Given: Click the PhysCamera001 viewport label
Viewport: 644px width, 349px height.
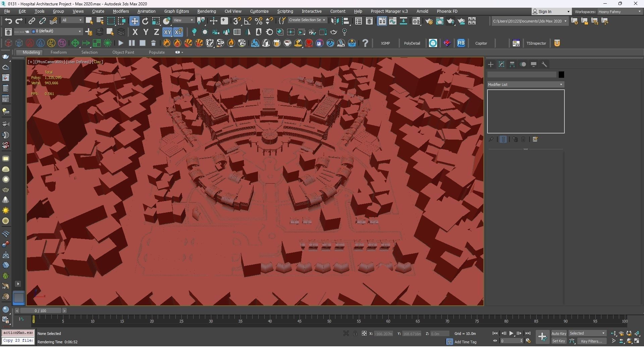Looking at the screenshot, I should [50, 62].
